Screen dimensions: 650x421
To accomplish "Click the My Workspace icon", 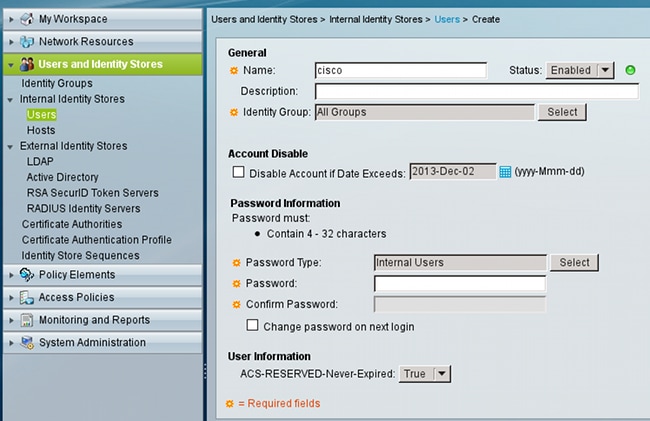I will pyautogui.click(x=26, y=18).
